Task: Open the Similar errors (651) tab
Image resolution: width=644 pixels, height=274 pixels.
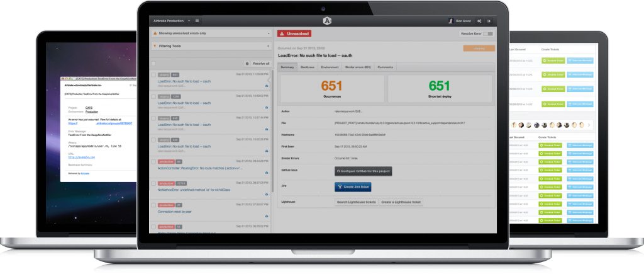Action: point(358,67)
